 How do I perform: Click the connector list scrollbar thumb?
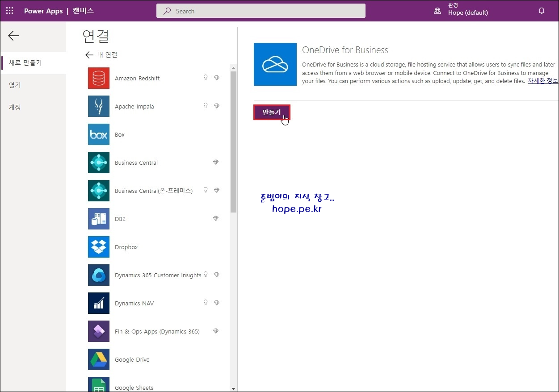point(233,142)
